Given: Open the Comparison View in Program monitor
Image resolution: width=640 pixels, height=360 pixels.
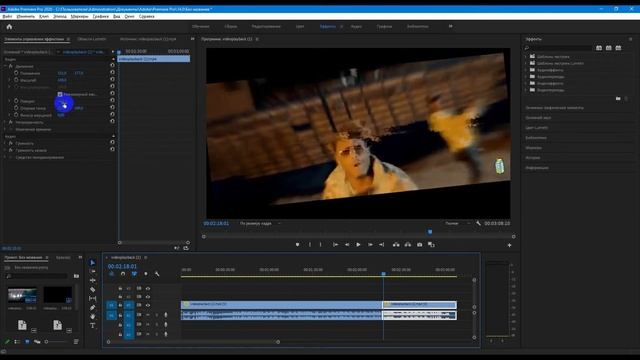Looking at the screenshot, I should tap(431, 244).
